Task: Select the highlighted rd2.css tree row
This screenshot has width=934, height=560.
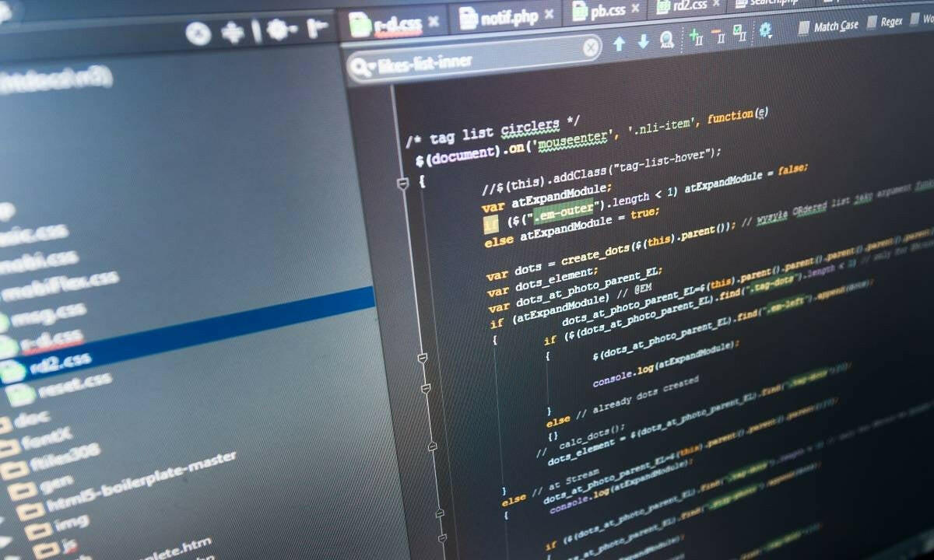Action: [x=187, y=336]
